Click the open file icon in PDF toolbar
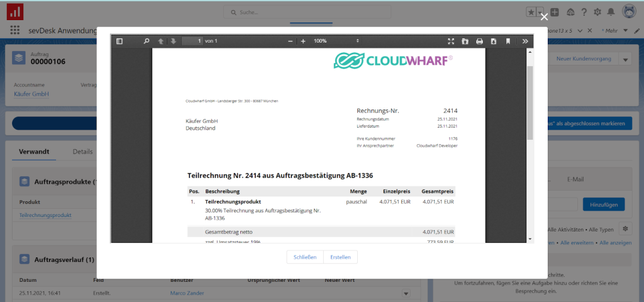 (465, 42)
